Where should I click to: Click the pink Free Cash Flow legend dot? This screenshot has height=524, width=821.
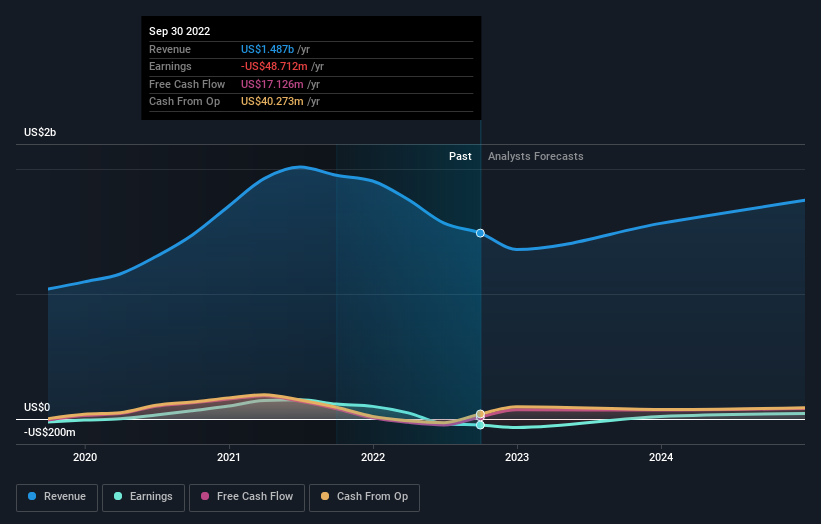205,496
